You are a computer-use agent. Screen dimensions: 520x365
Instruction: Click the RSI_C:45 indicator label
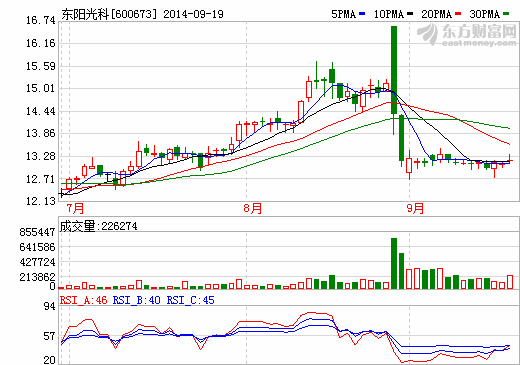pyautogui.click(x=191, y=300)
